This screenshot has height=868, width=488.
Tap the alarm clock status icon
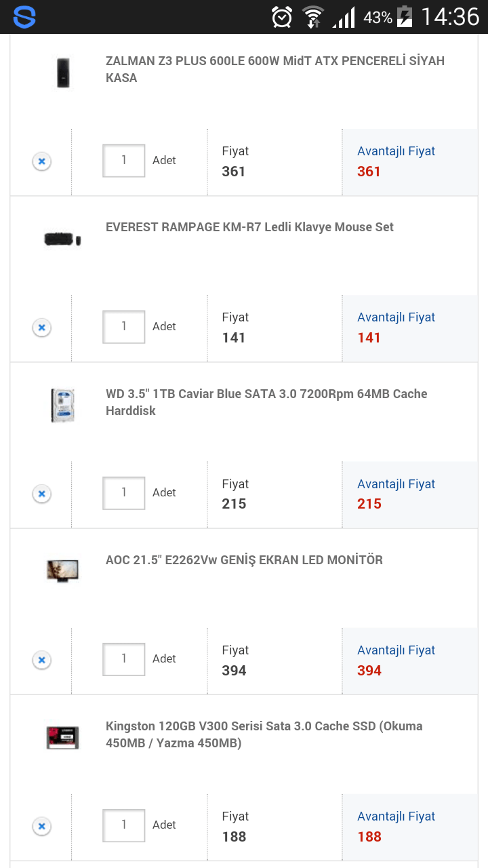click(x=282, y=17)
